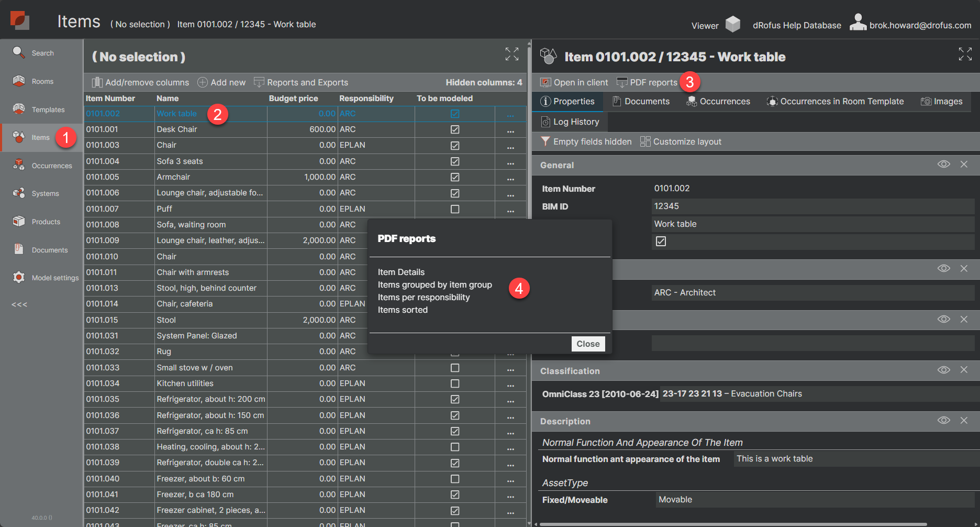Hide the General section using its eye toggle
This screenshot has width=980, height=527.
pyautogui.click(x=944, y=164)
